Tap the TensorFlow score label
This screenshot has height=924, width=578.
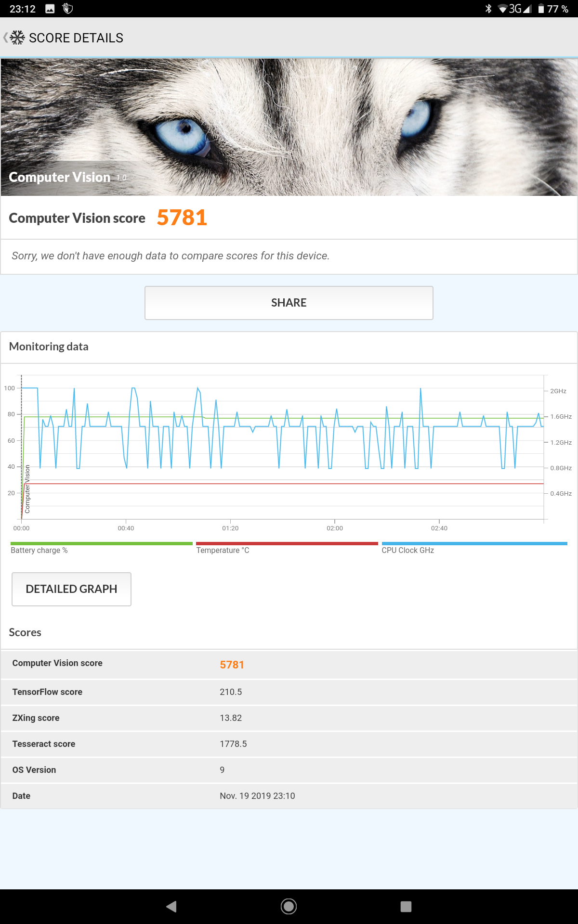tap(47, 692)
